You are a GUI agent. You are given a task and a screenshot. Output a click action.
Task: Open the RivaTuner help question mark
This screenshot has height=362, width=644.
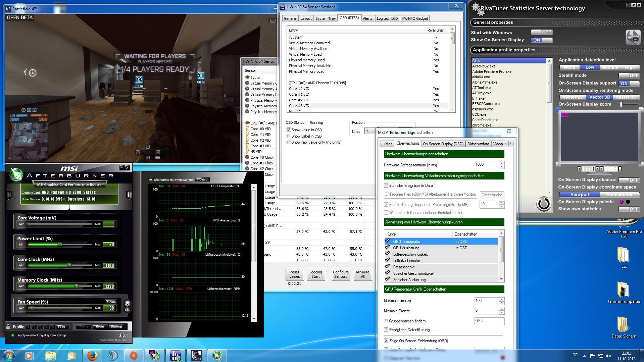point(628,5)
